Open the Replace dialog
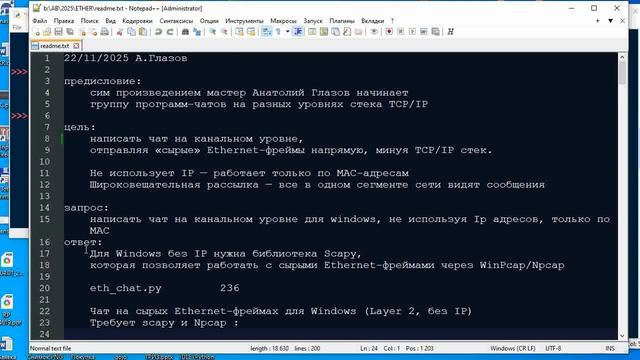The width and height of the screenshot is (640, 360). click(197, 32)
